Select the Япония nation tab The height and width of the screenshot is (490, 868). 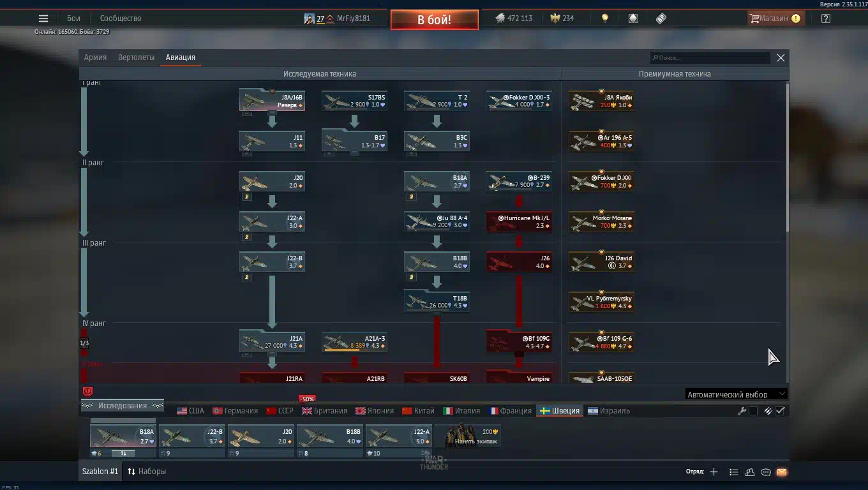pos(375,411)
